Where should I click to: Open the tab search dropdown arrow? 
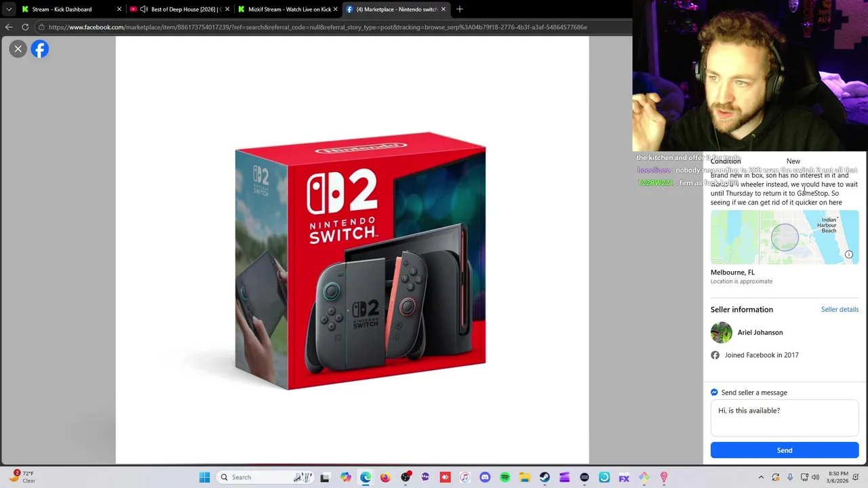click(9, 9)
